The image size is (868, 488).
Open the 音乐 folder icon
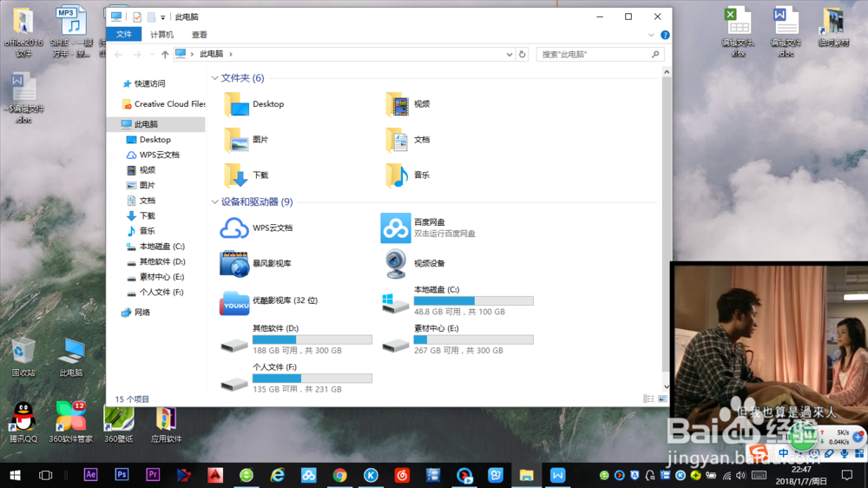tap(398, 175)
